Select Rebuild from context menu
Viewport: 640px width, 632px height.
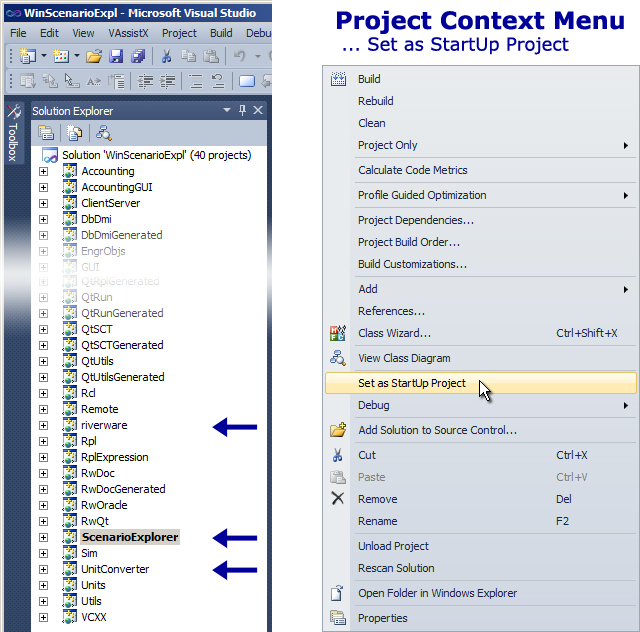[481, 101]
